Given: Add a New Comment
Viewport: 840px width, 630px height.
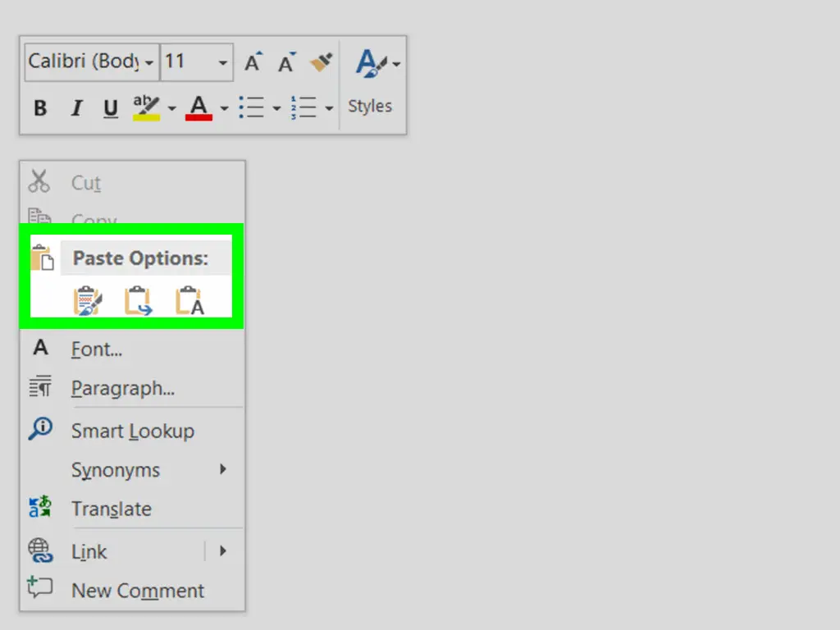Looking at the screenshot, I should (137, 591).
